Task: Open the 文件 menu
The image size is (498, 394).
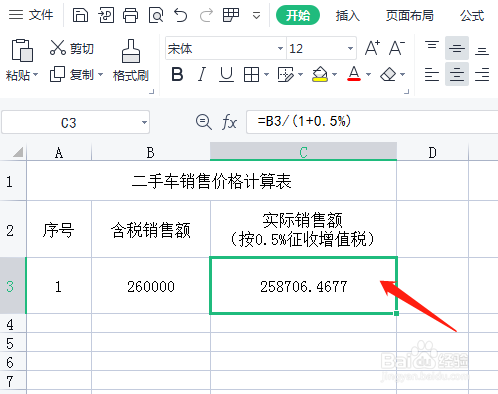Action: pyautogui.click(x=31, y=15)
